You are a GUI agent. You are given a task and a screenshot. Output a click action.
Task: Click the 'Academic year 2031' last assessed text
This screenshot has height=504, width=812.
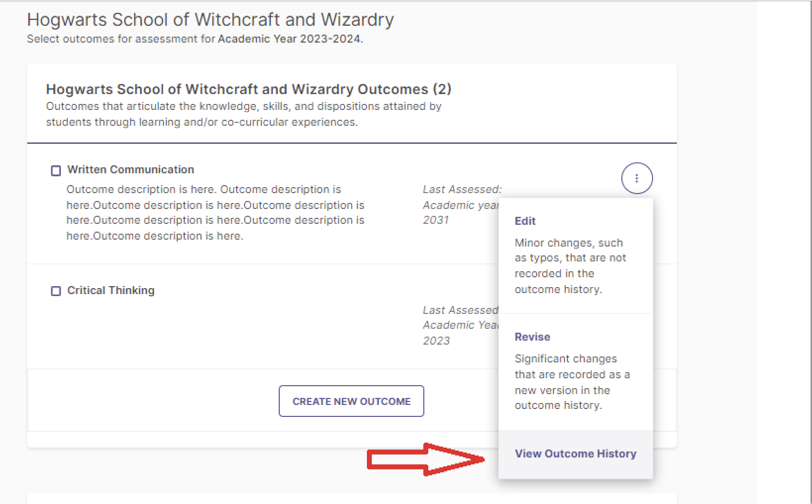[460, 212]
